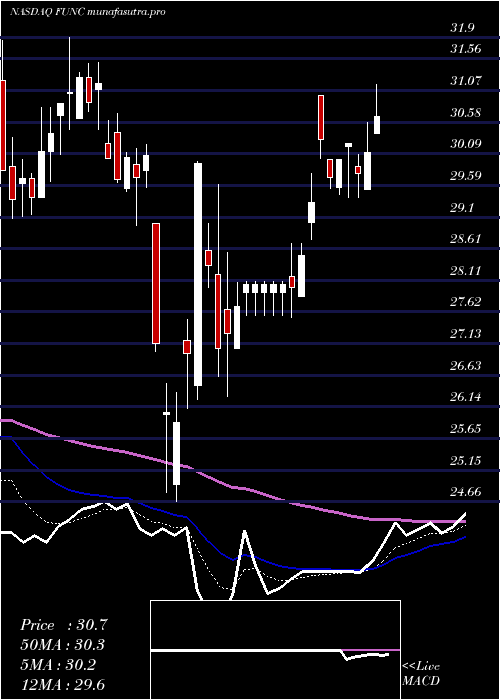This screenshot has width=500, height=700.
Task: Select the 31.56 price axis label
Action: (x=466, y=49)
